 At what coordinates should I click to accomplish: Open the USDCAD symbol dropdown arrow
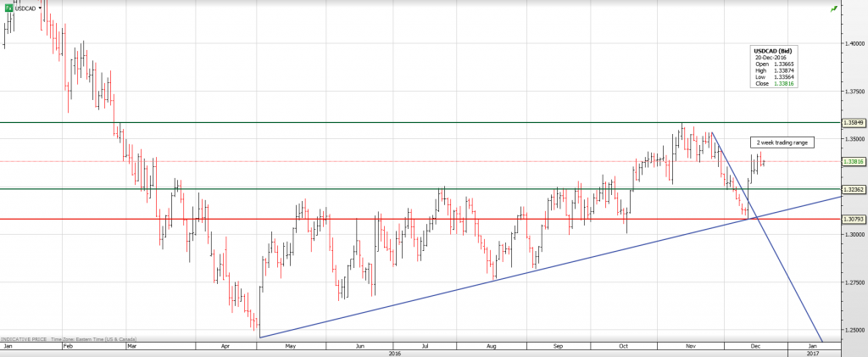(39, 8)
